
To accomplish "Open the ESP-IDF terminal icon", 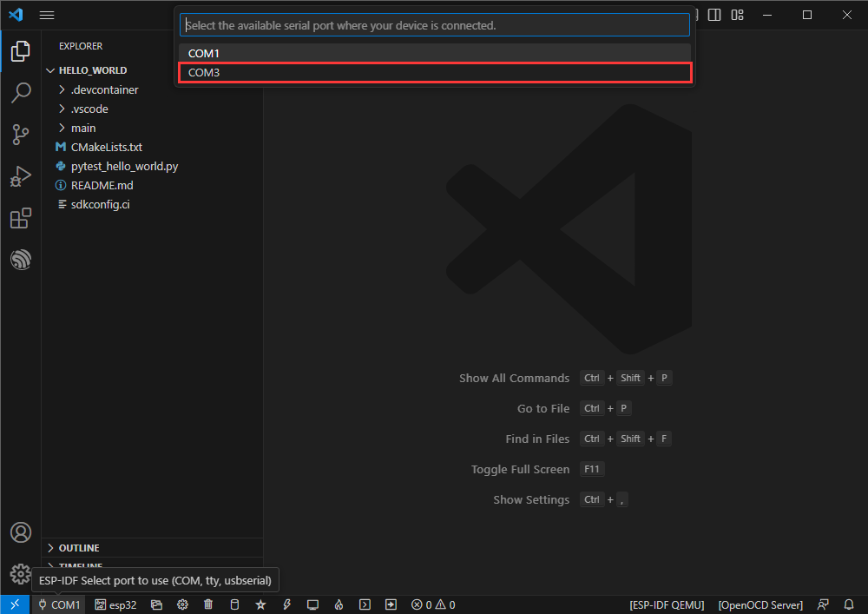I will 365,604.
